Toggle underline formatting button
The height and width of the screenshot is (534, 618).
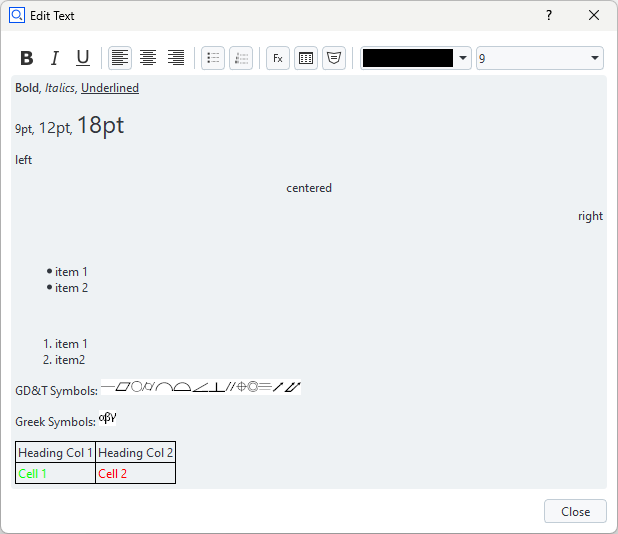coord(83,58)
